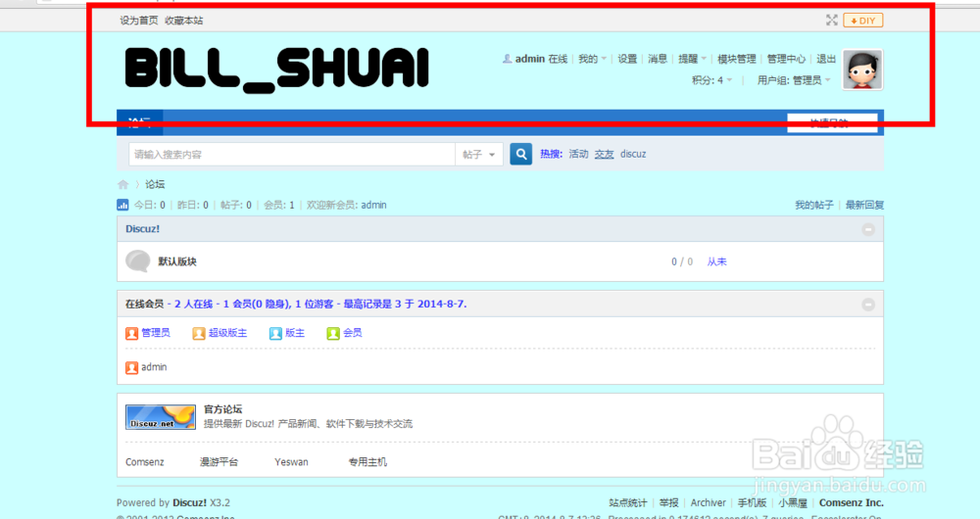Click the 默认版块 speech bubble icon

[137, 261]
